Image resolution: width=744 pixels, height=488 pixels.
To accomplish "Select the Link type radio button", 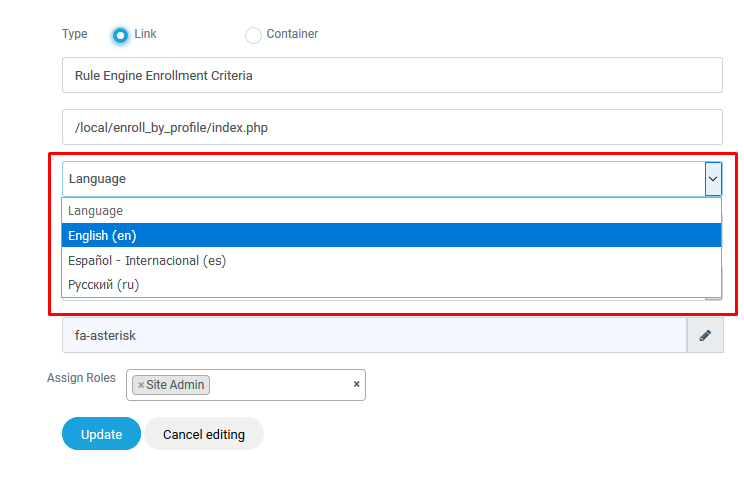I will 121,35.
